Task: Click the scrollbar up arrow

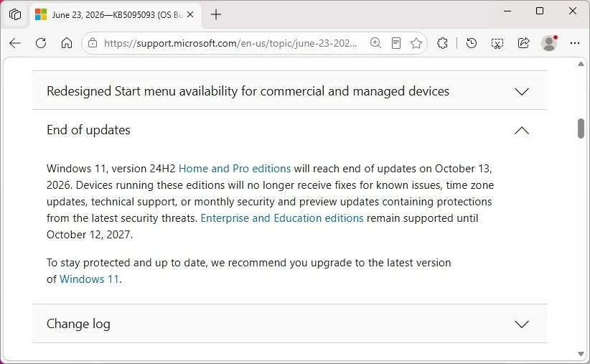Action: pos(581,65)
